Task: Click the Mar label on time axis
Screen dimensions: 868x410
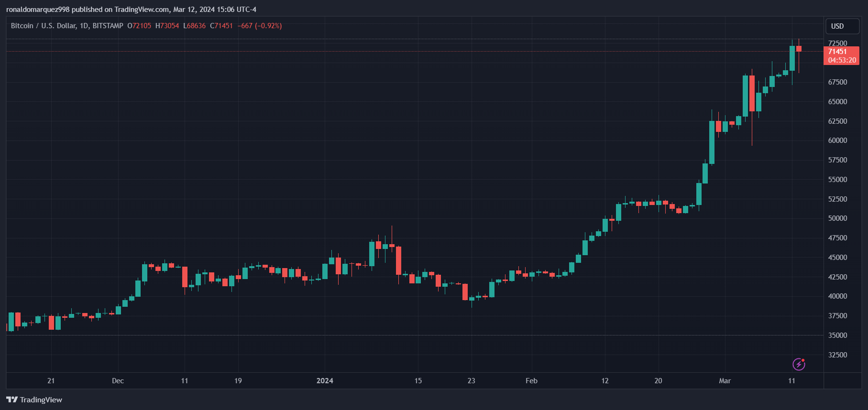Action: click(725, 381)
